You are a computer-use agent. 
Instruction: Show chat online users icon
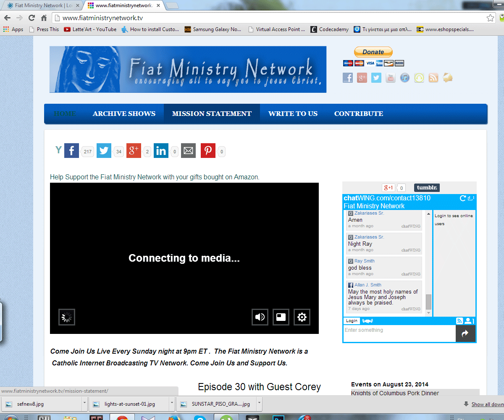[469, 321]
